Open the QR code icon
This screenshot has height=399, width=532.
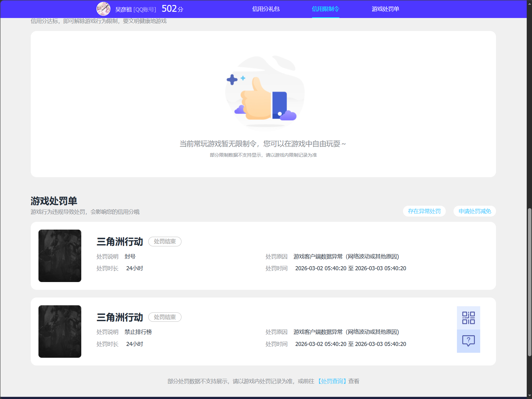pos(468,318)
